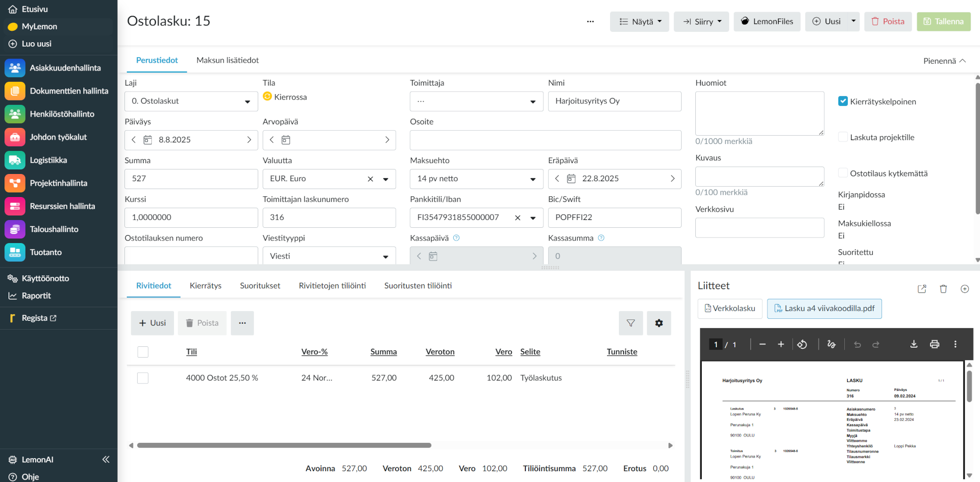The image size is (980, 482).
Task: Tick the checkbox for row 4000 Ostot
Action: pos(143,378)
